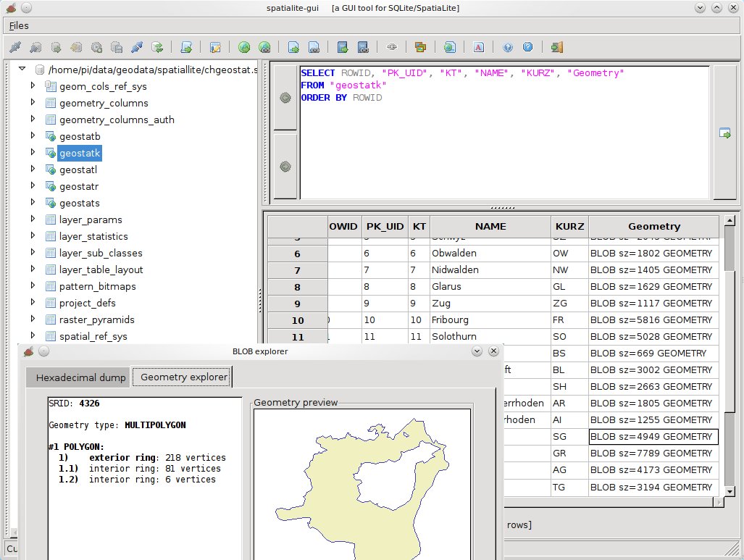Screen dimensions: 744x560
Task: Click the exit door Quit toolbar icon
Action: pyautogui.click(x=556, y=47)
